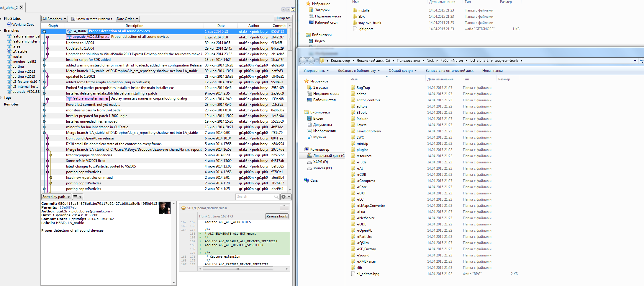This screenshot has height=286, width=644.
Task: Collapse the Branches section in sidebar
Action: (x=1, y=30)
